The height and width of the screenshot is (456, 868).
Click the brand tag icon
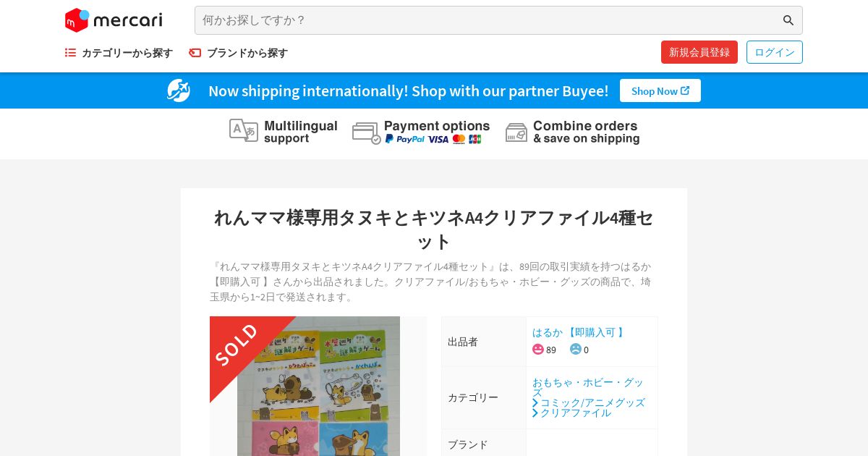point(195,53)
